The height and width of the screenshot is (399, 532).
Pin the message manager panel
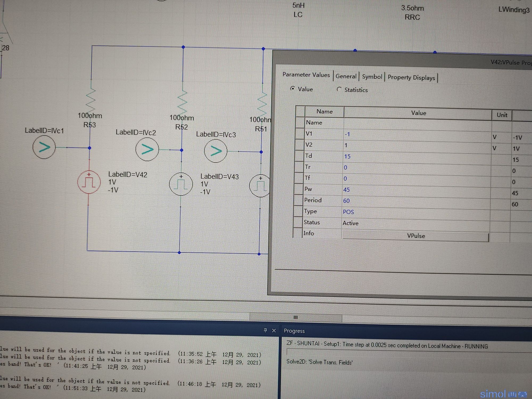pos(265,330)
